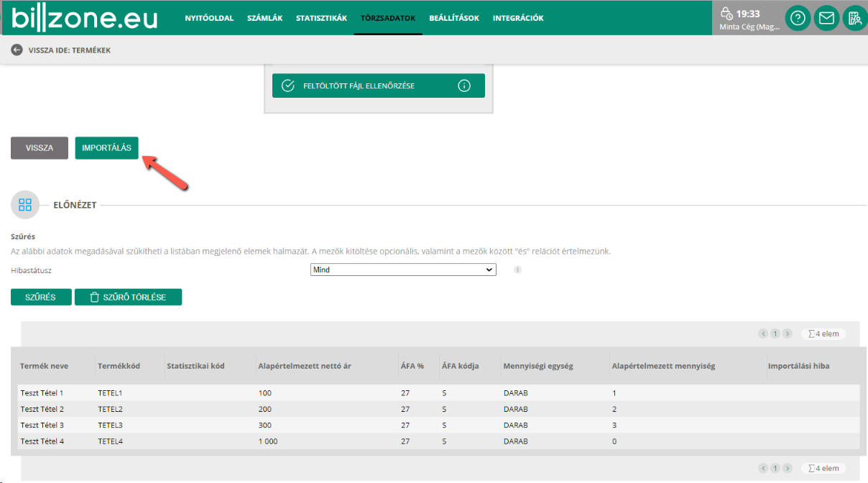
Task: Click the TETEL3 product code cell
Action: 111,425
